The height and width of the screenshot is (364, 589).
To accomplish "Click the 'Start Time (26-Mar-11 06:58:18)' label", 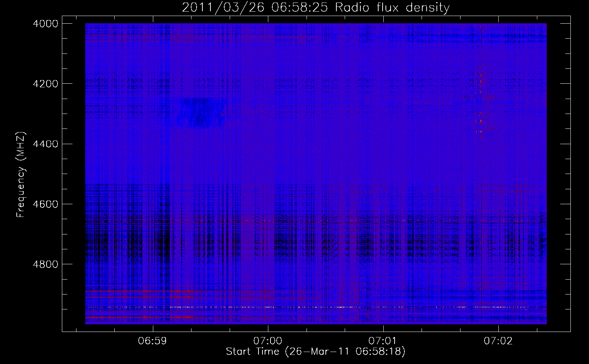I will [x=316, y=352].
